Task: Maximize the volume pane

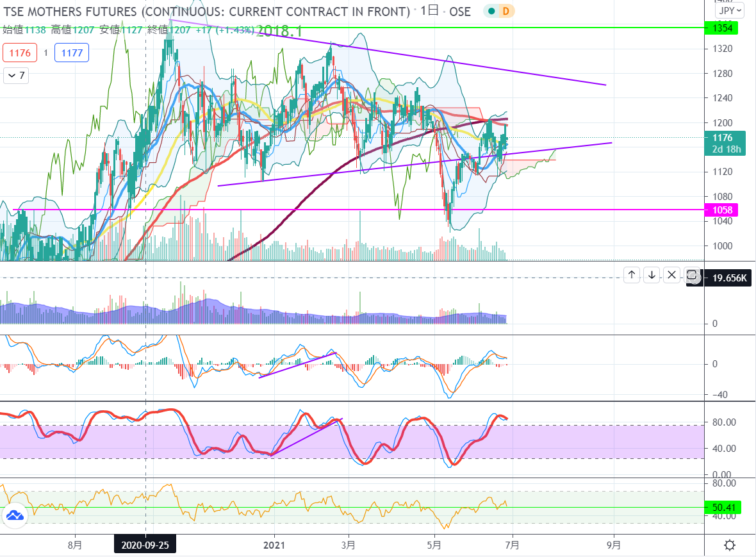Action: 692,275
